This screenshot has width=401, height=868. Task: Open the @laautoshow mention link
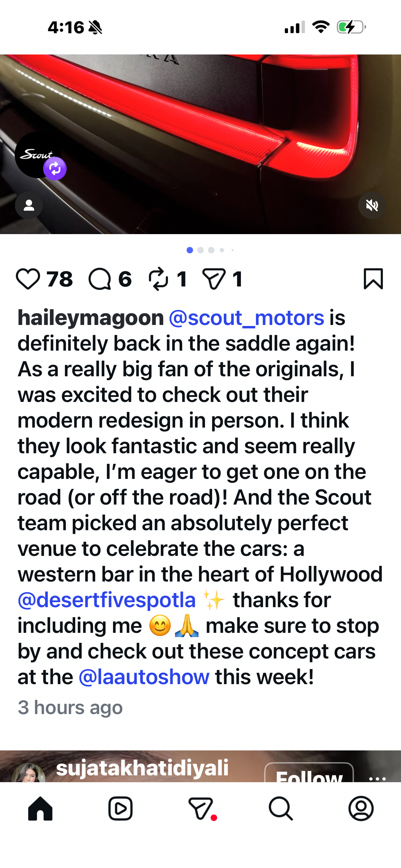click(x=144, y=677)
